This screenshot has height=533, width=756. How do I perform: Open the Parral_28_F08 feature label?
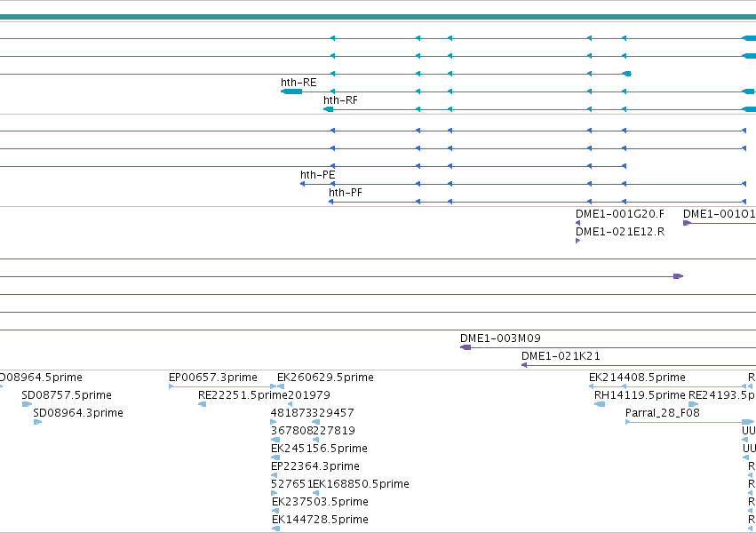[x=663, y=413]
